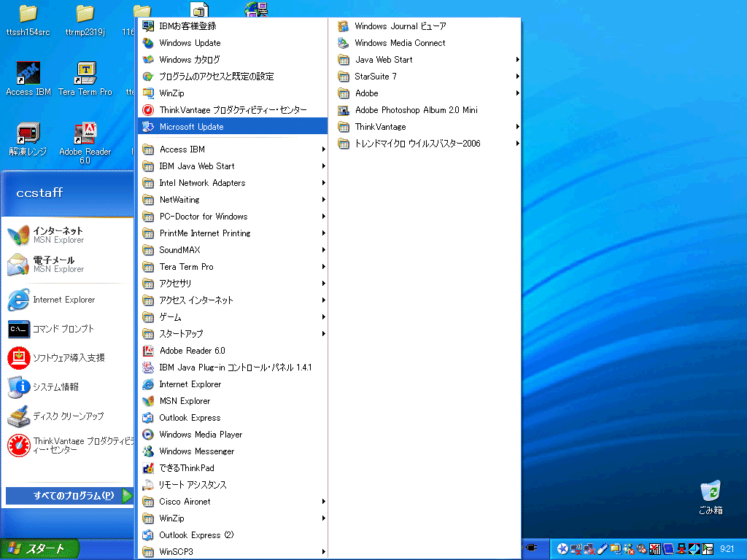Click the システム情報 info icon

click(x=18, y=386)
